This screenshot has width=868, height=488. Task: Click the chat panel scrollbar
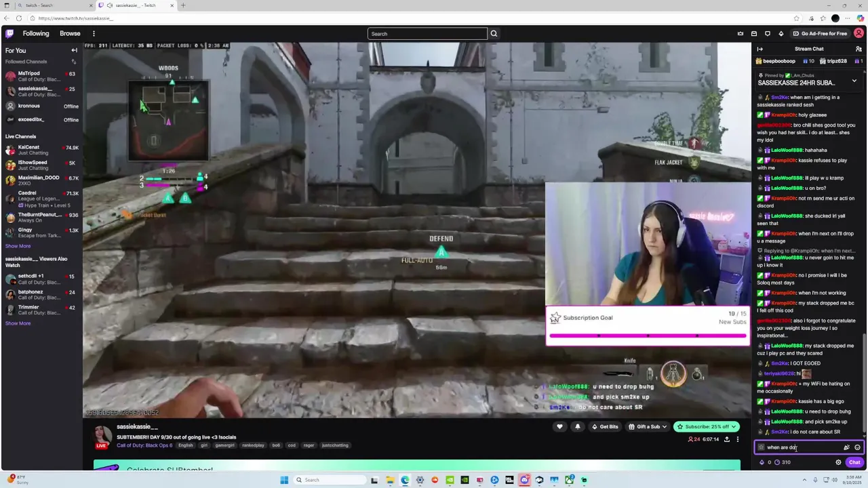coord(864,383)
